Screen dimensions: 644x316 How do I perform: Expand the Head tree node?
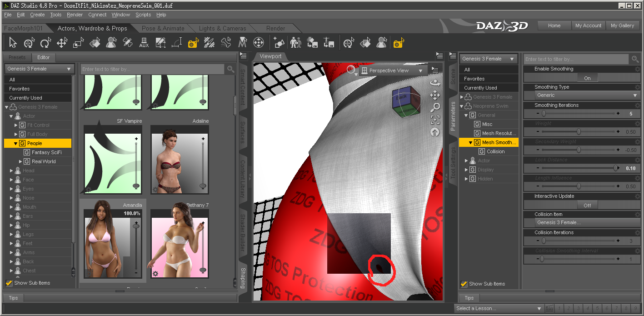point(11,171)
